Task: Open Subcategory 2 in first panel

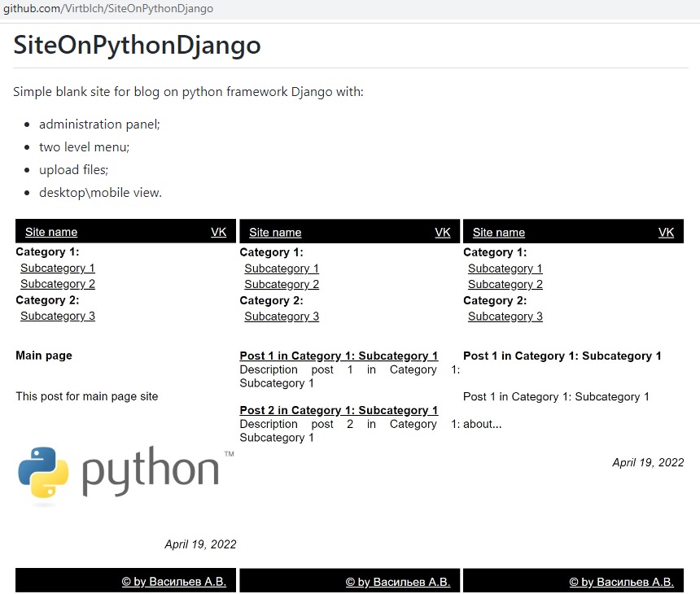Action: point(58,284)
